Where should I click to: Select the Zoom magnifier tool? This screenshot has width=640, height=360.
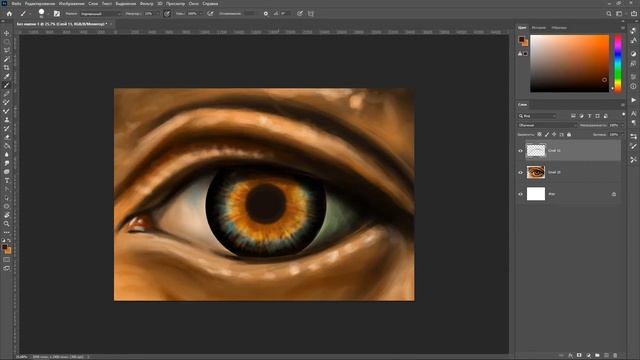click(7, 224)
